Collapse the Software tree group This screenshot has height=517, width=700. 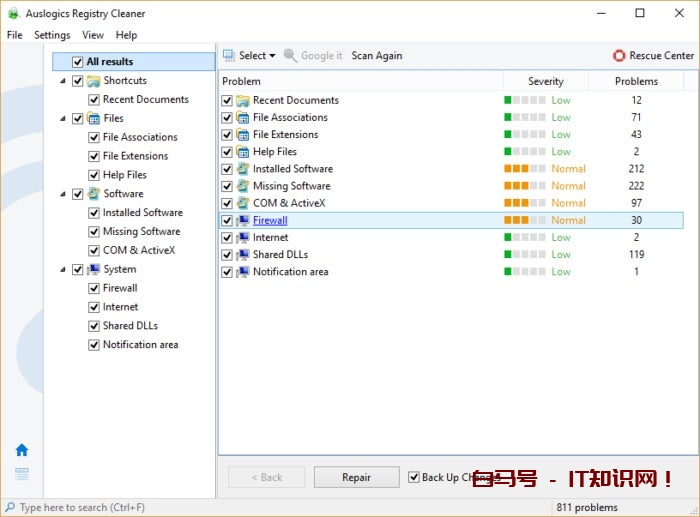pos(64,194)
